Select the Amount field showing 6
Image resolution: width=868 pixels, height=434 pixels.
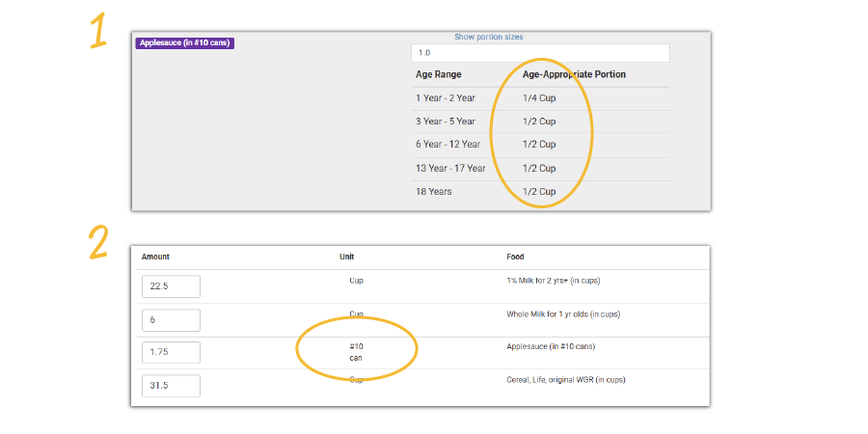[171, 320]
